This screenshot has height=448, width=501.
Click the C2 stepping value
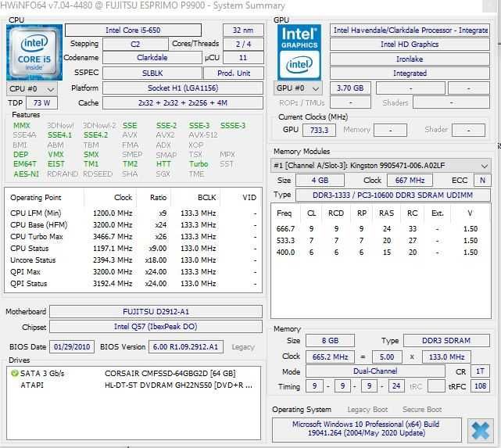pyautogui.click(x=135, y=44)
